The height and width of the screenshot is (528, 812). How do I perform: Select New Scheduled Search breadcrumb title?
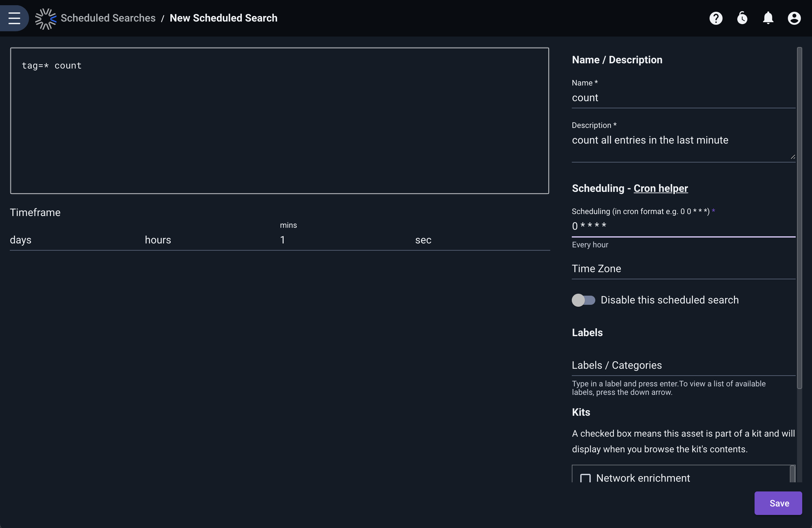[224, 18]
